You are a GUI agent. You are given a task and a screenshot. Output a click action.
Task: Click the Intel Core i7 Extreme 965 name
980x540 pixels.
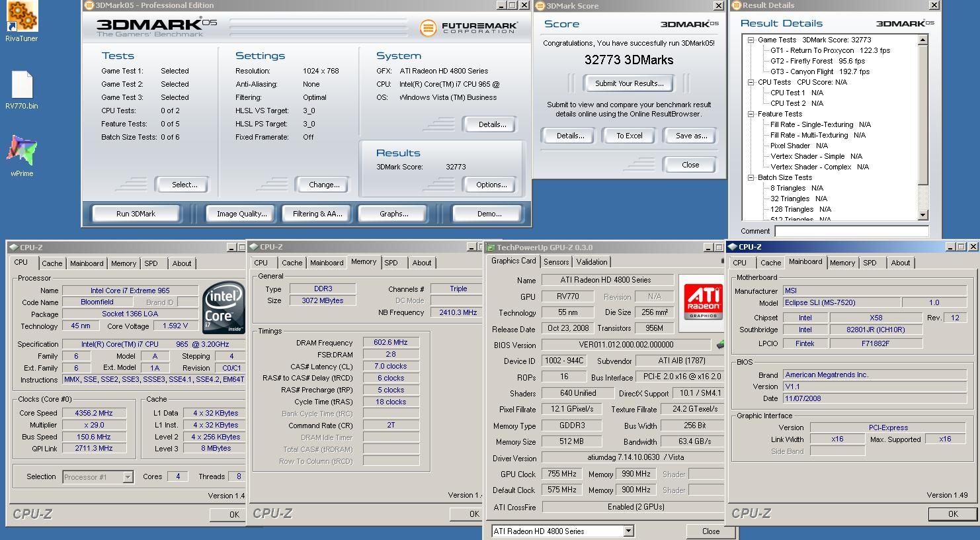click(130, 291)
